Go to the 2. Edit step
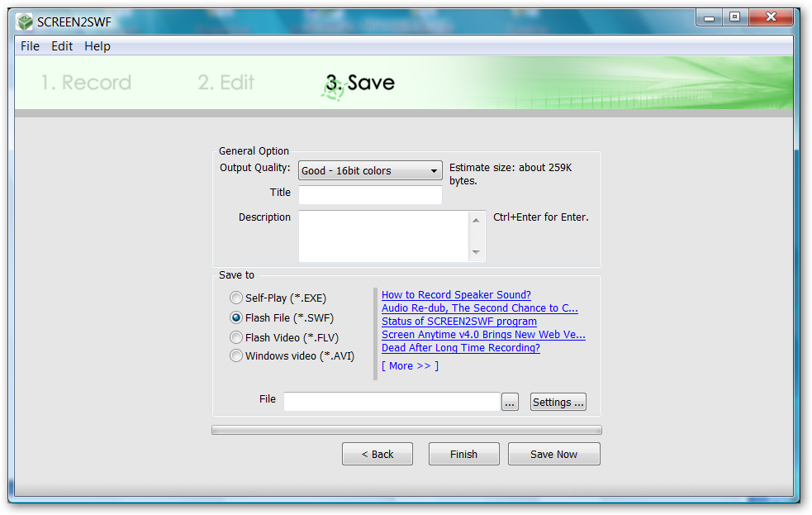This screenshot has width=812, height=515. point(226,83)
